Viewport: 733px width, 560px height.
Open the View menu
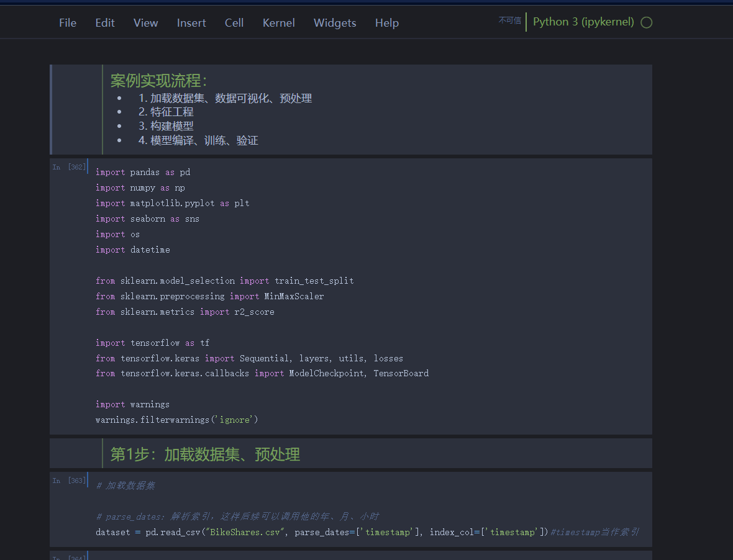click(x=145, y=23)
